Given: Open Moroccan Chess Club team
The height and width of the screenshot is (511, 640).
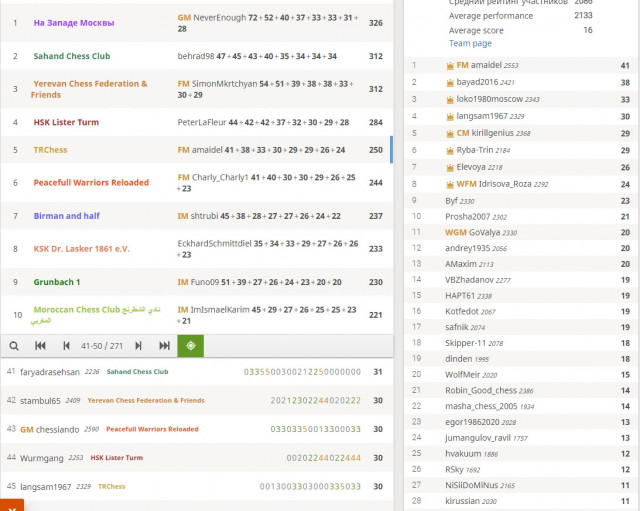Looking at the screenshot, I should tap(96, 315).
